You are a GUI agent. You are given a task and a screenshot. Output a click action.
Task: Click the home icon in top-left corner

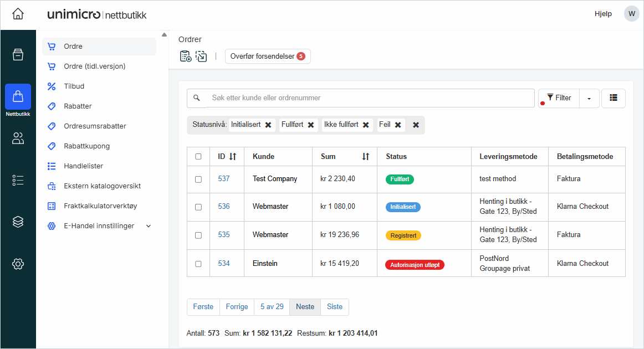[x=18, y=14]
